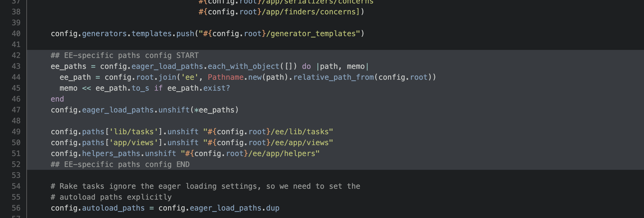
Task: Click 'generators' in the config.generators line
Action: click(x=104, y=34)
